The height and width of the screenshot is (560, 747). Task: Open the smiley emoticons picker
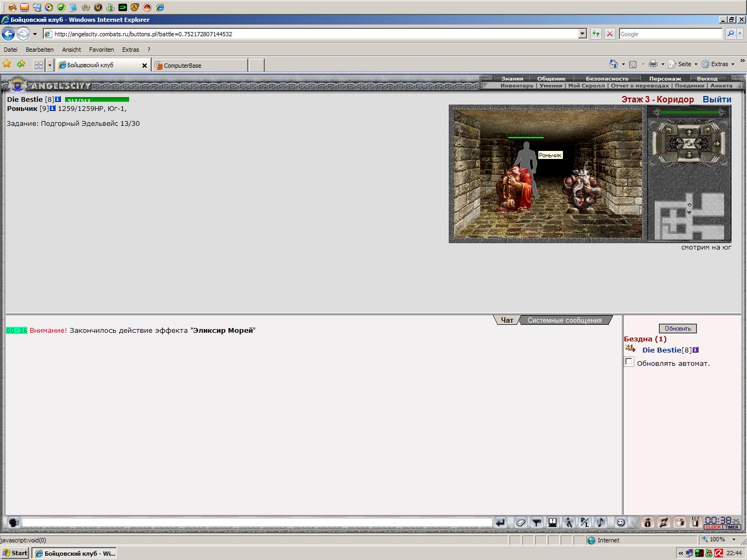point(621,523)
